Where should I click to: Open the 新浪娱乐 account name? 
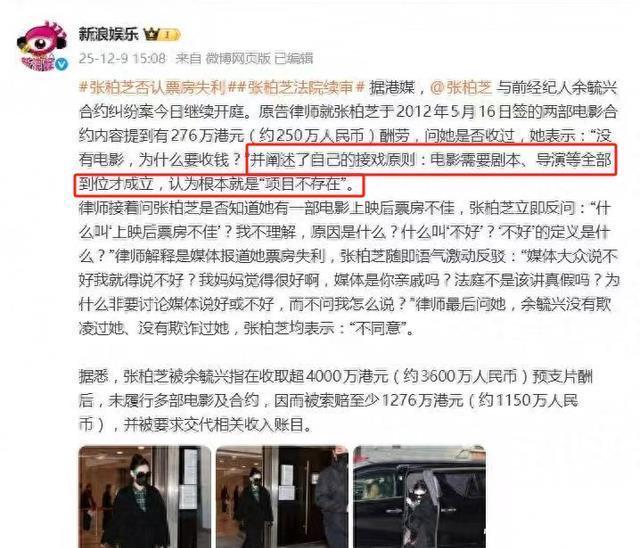[x=109, y=34]
